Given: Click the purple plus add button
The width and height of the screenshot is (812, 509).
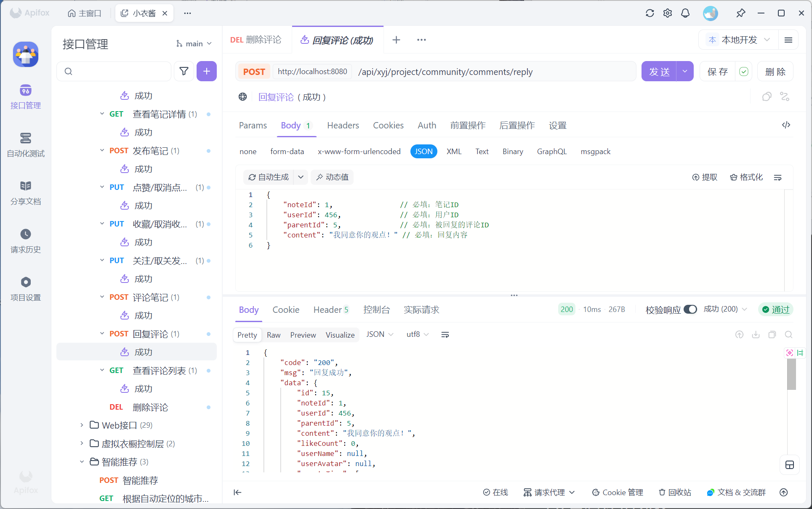Looking at the screenshot, I should click(206, 71).
